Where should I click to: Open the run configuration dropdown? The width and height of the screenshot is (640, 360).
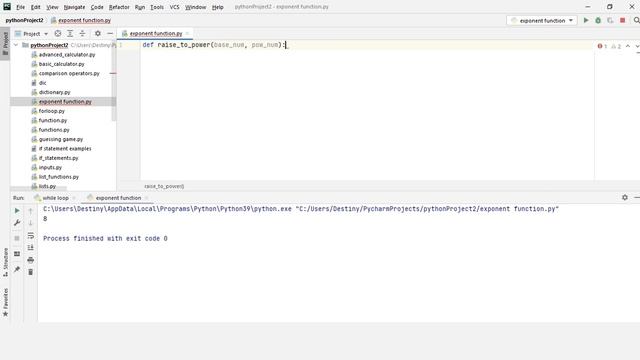coord(542,20)
